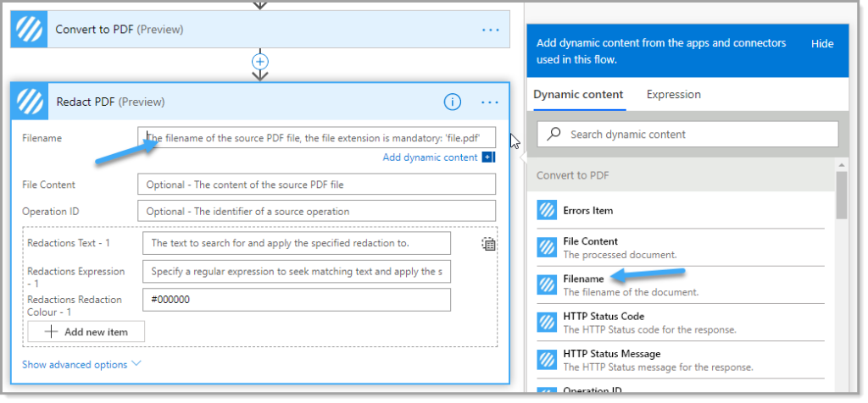Switch to the Dynamic content tab
Screen dimensions: 868x403
578,95
